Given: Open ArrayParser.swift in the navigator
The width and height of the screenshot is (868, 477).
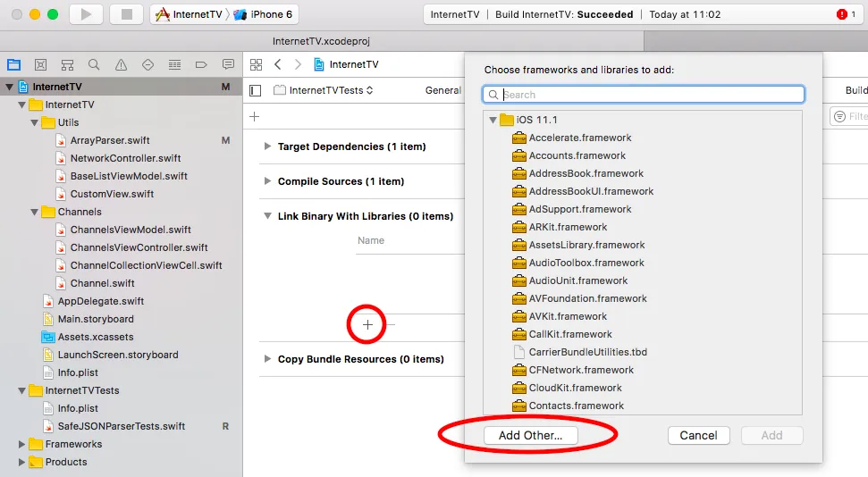Looking at the screenshot, I should pos(110,140).
